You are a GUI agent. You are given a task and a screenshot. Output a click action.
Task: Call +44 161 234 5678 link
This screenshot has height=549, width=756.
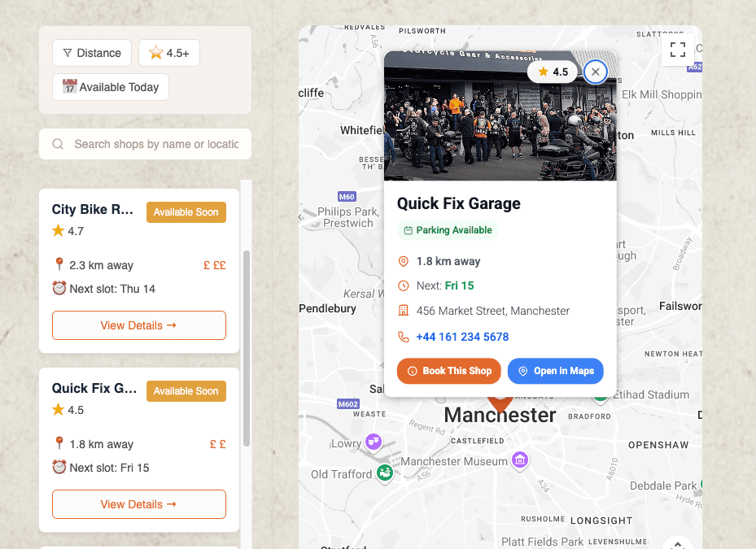coord(462,337)
